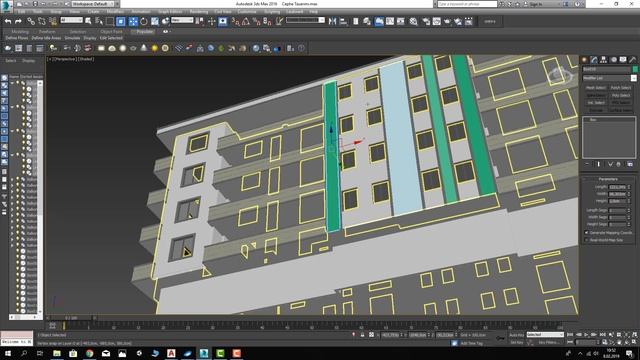Viewport: 640px width, 360px height.
Task: Toggle Window/Crossing selection mode
Action: pos(121,21)
